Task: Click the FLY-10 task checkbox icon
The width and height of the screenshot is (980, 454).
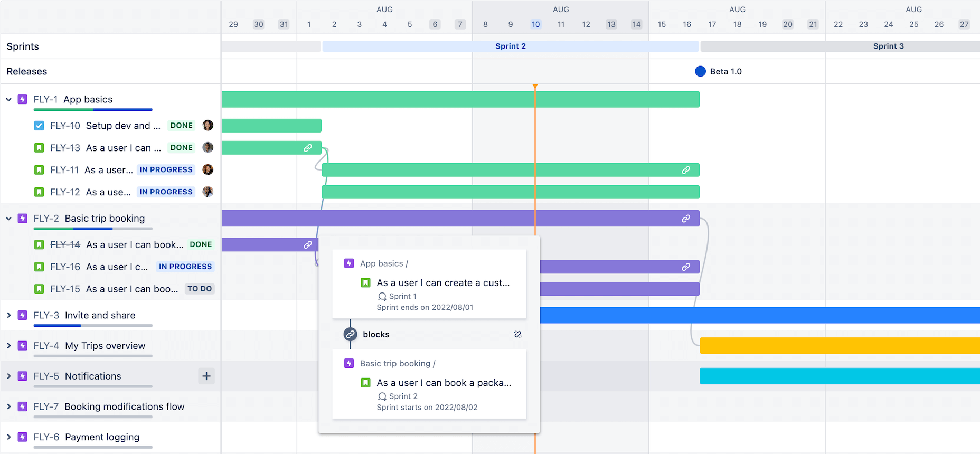Action: (x=39, y=126)
